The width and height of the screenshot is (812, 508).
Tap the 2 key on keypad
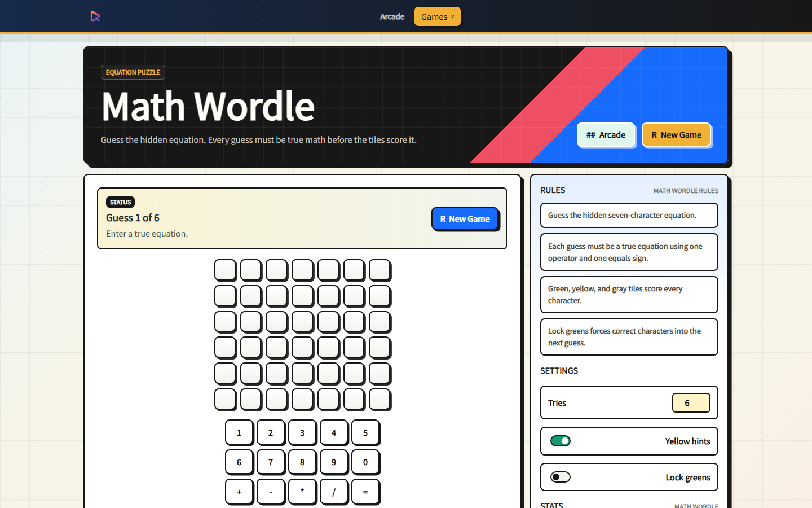(x=271, y=433)
